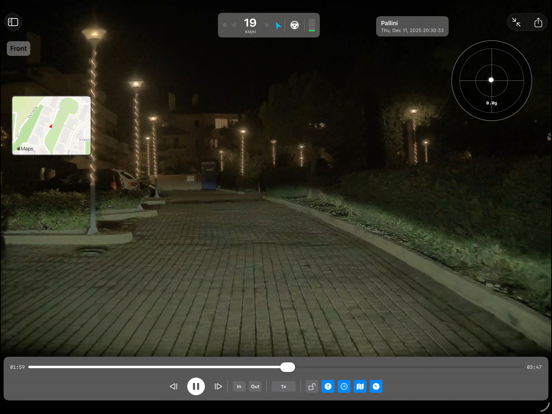This screenshot has width=552, height=414.
Task: Open the share/export icon
Action: click(x=538, y=23)
